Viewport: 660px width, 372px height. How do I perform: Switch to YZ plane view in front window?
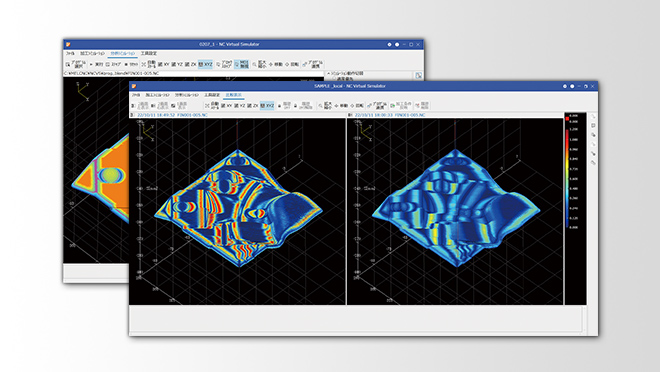point(240,105)
